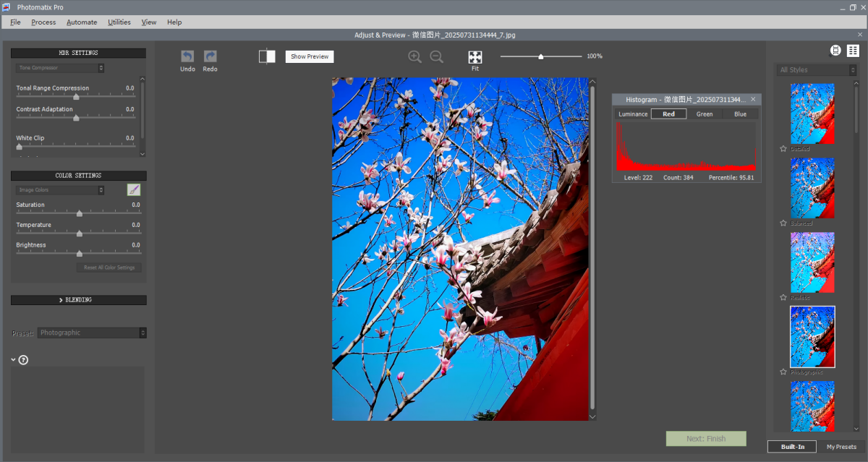Image resolution: width=868 pixels, height=462 pixels.
Task: Switch presets to two-column list view
Action: coord(853,51)
